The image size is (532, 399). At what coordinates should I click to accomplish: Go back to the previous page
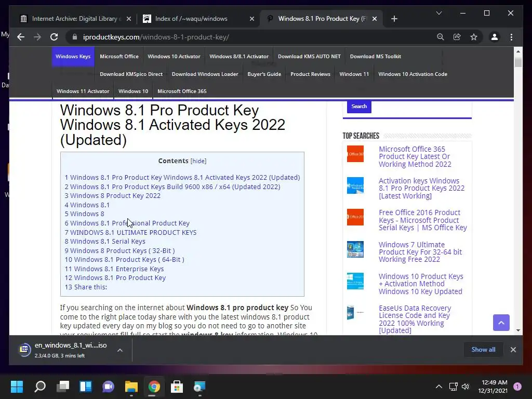[x=21, y=37]
